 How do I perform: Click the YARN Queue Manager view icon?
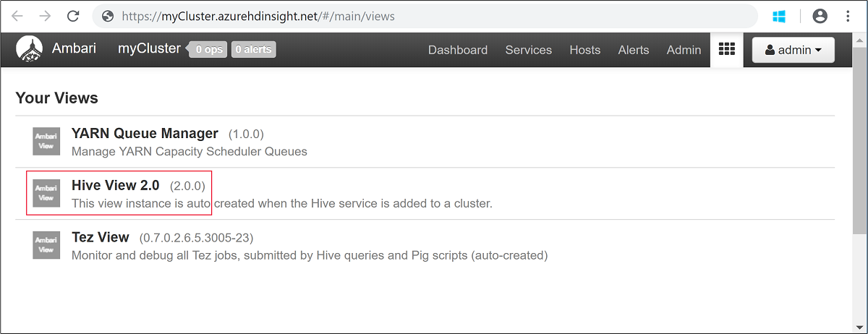tap(46, 141)
